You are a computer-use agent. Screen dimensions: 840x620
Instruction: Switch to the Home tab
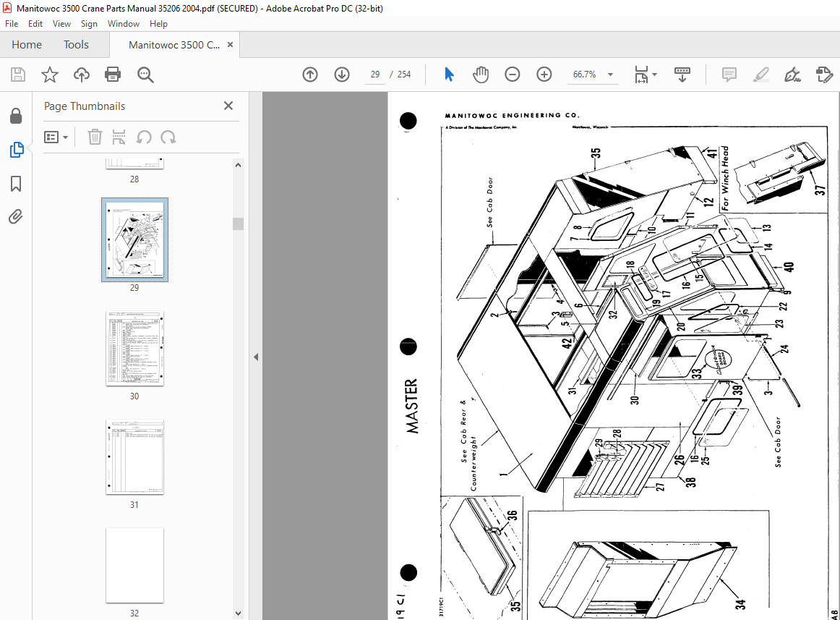coord(27,45)
